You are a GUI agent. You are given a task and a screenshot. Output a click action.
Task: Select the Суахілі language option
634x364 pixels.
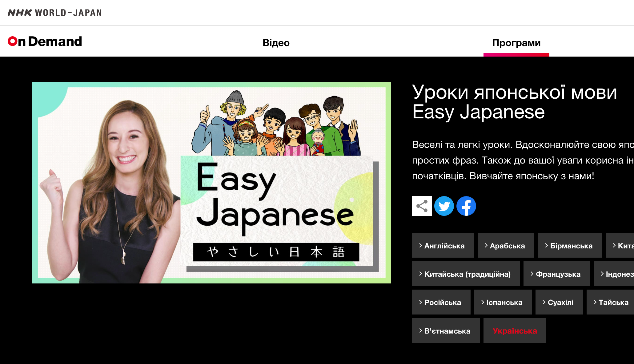[x=559, y=302]
